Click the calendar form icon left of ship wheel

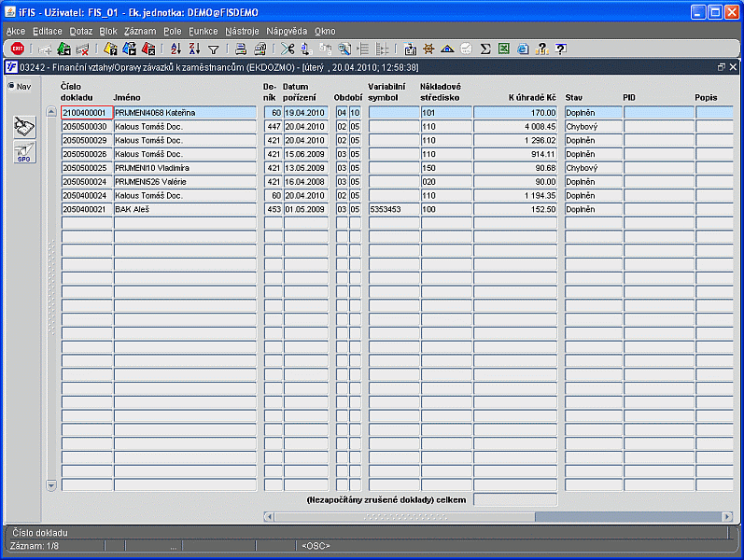click(x=410, y=49)
